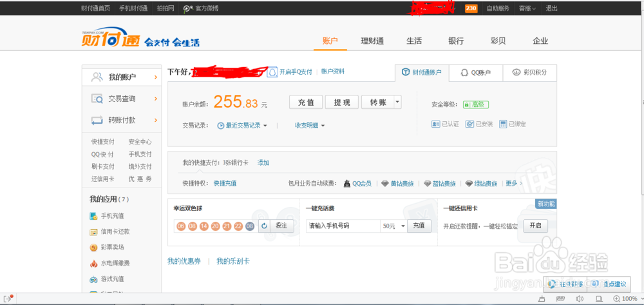Click the 蓝钻贵族 diamond icon
Screen dimensions: 644x305
(428, 184)
